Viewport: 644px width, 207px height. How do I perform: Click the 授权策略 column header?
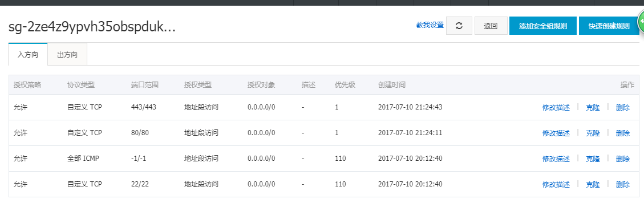[x=27, y=85]
